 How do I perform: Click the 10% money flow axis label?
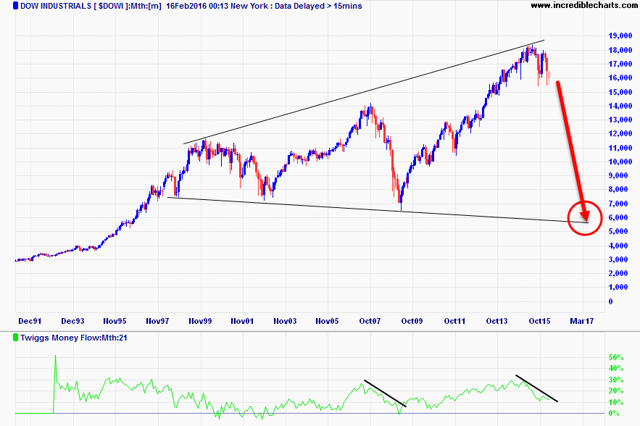tap(616, 402)
